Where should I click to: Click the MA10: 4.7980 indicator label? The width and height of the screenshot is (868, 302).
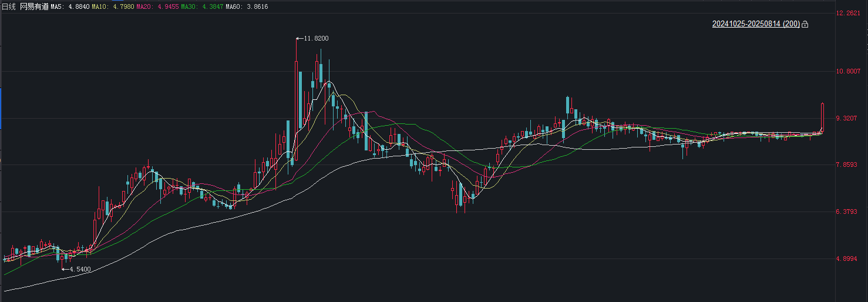pyautogui.click(x=113, y=6)
